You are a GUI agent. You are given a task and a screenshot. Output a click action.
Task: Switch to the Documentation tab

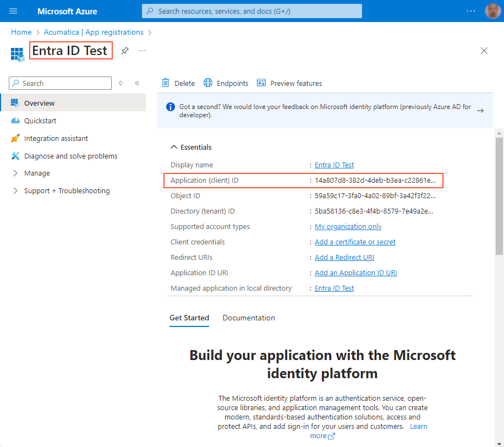click(249, 318)
